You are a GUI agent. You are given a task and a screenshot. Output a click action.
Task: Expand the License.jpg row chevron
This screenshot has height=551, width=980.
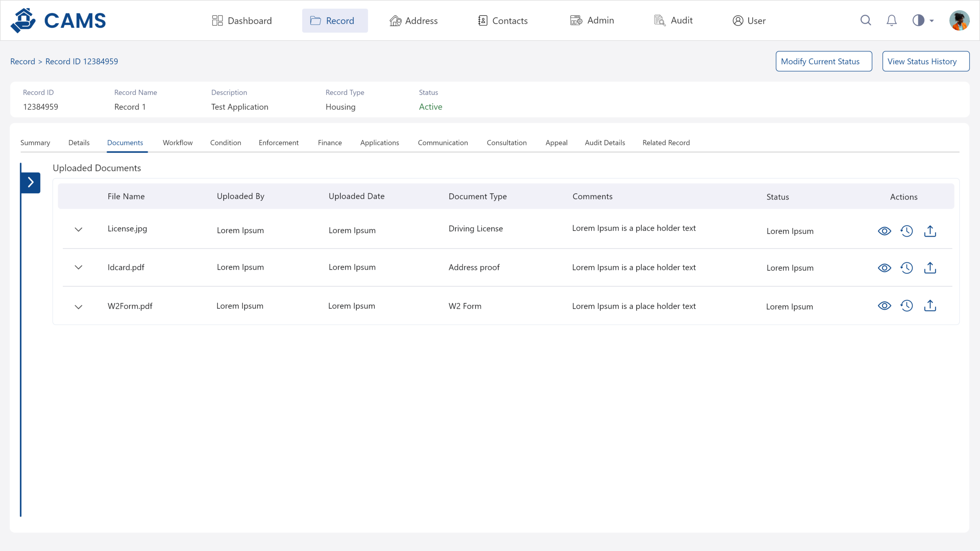(78, 230)
